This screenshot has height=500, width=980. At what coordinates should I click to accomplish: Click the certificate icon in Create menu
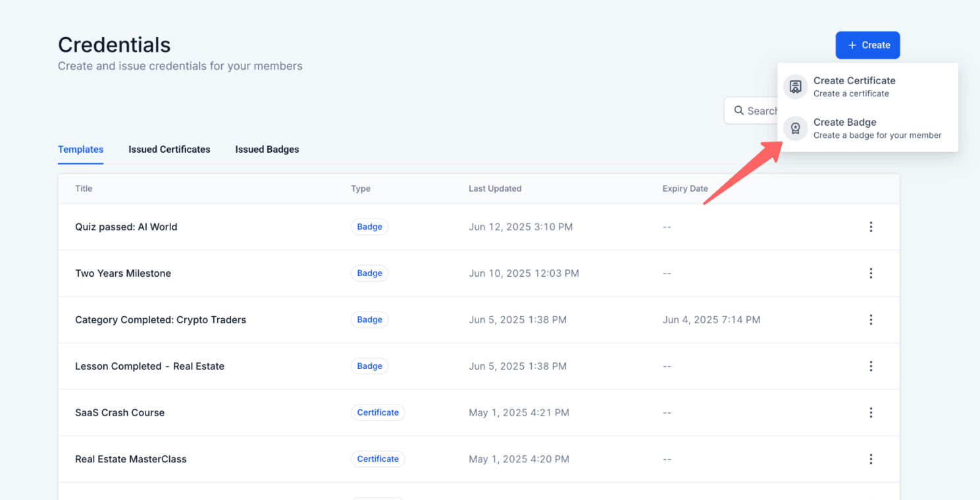click(795, 87)
